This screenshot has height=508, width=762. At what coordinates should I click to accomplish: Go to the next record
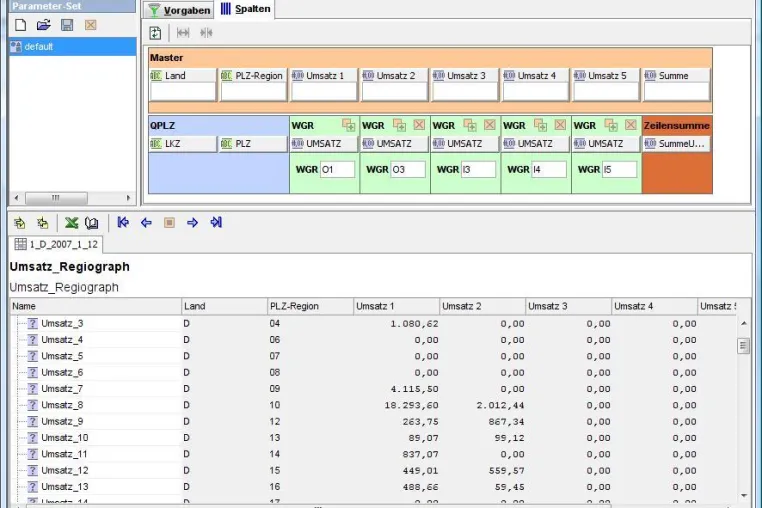tap(192, 223)
